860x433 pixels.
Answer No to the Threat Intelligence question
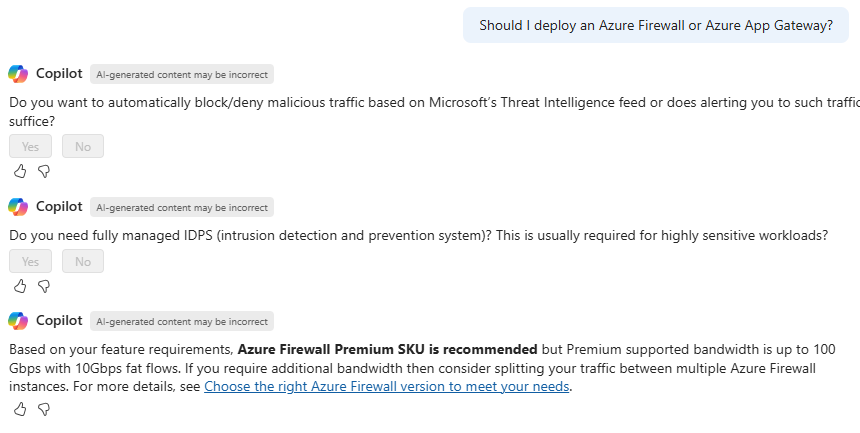point(83,147)
